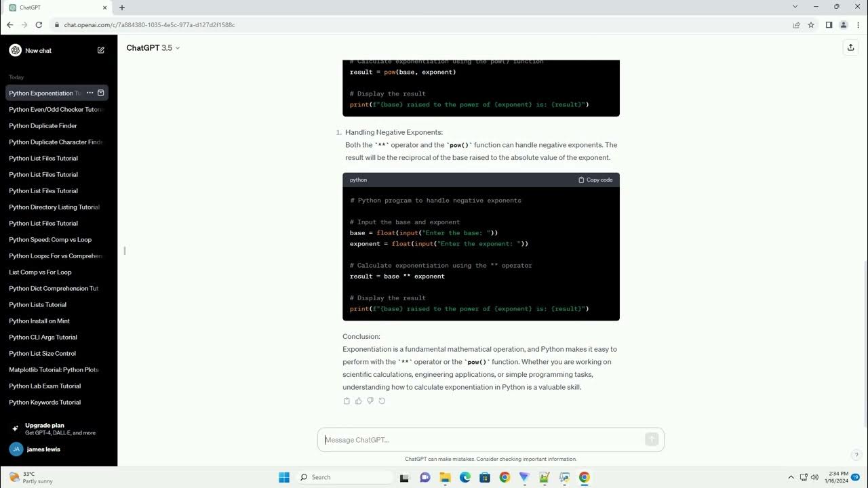The height and width of the screenshot is (488, 868).
Task: Give the response a thumbs up
Action: (358, 401)
